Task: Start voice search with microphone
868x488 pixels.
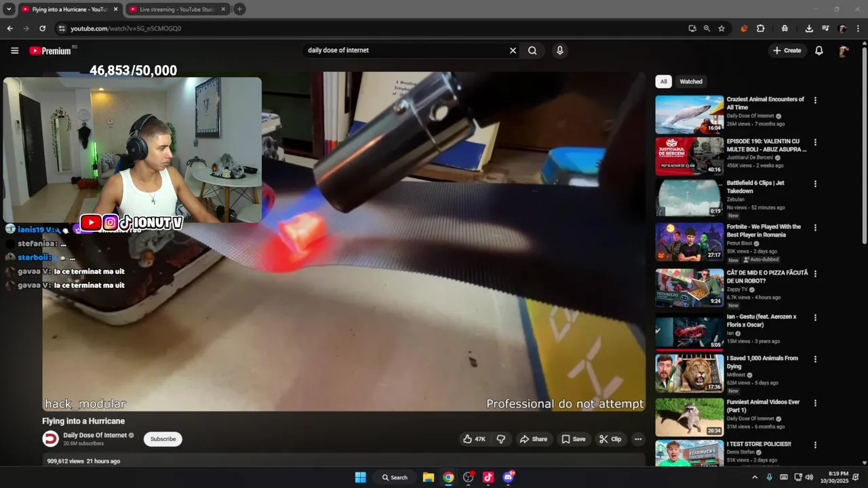Action: coord(559,50)
